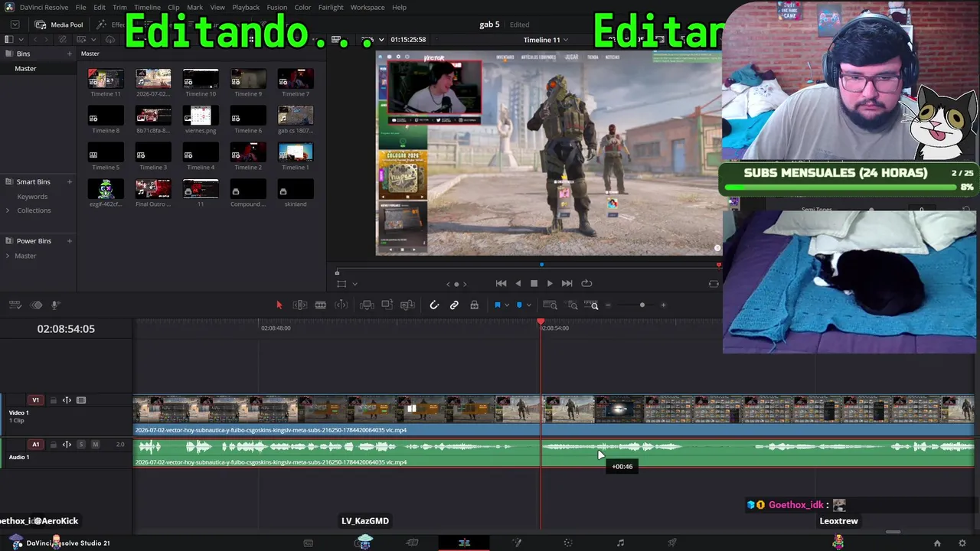
Task: Add a new bin with plus
Action: [x=69, y=54]
